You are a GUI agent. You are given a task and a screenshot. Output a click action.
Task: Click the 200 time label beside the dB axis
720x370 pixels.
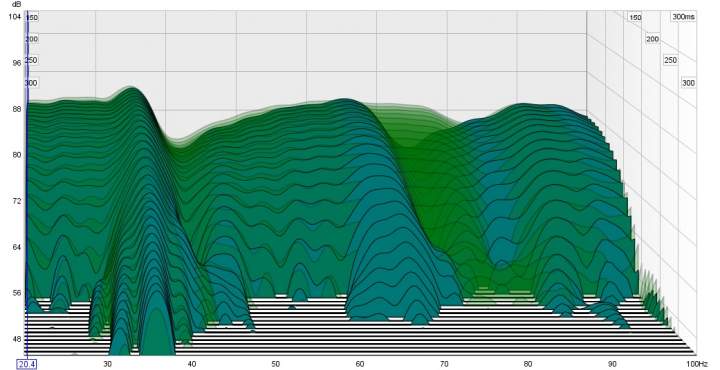[x=32, y=39]
